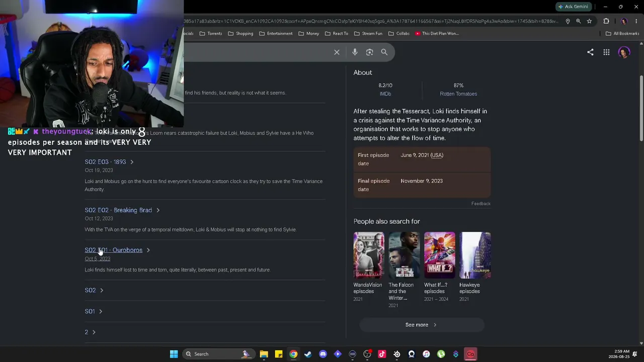Click the S02 E03 date "Oct 19, 2023"
Image resolution: width=644 pixels, height=362 pixels.
99,170
